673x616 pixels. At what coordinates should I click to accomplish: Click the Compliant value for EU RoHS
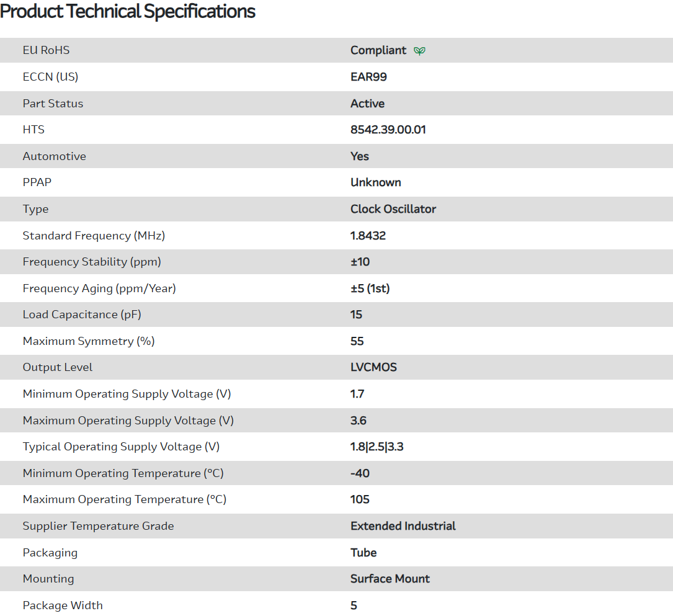coord(378,50)
